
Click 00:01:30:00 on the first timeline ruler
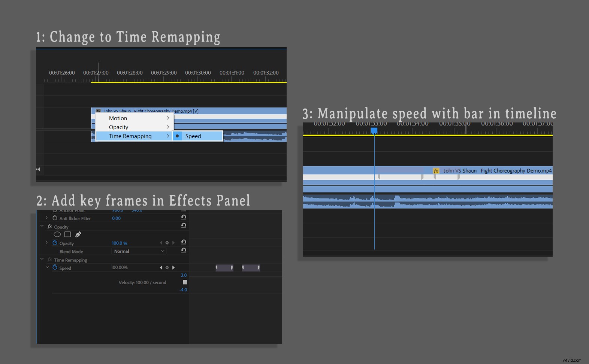198,73
